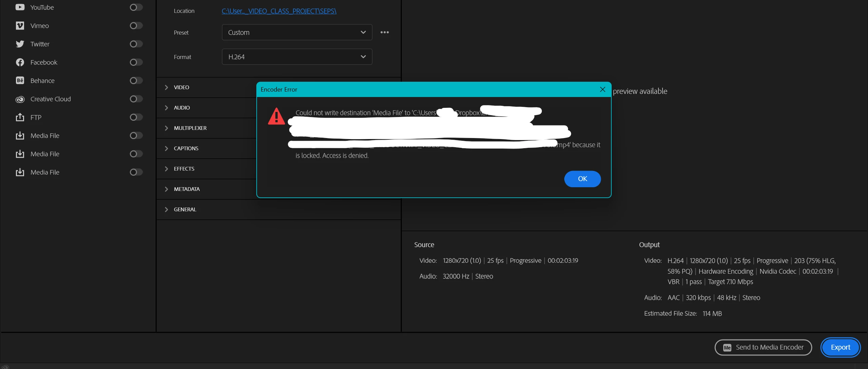
Task: Click the Facebook logo icon
Action: [20, 62]
